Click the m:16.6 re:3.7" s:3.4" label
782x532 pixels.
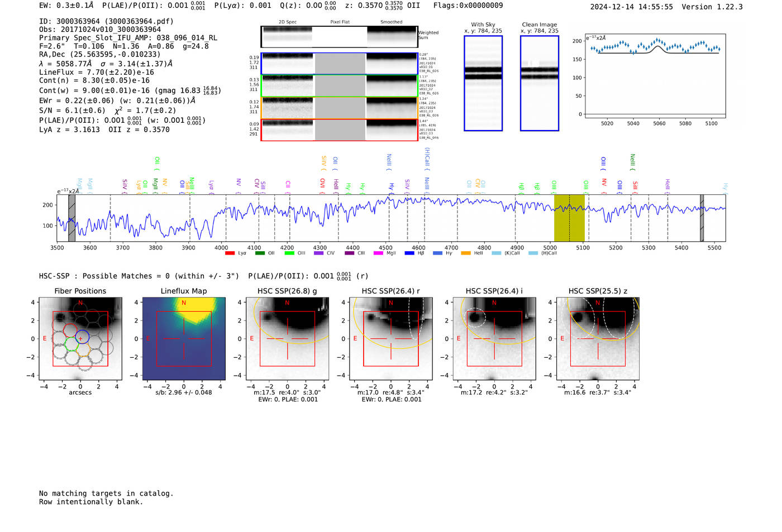point(598,392)
